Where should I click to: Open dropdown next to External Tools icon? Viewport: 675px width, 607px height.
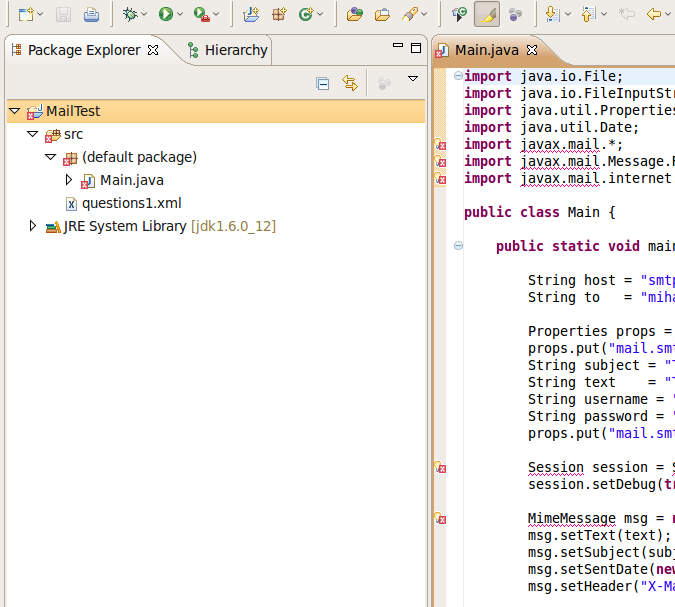click(216, 15)
